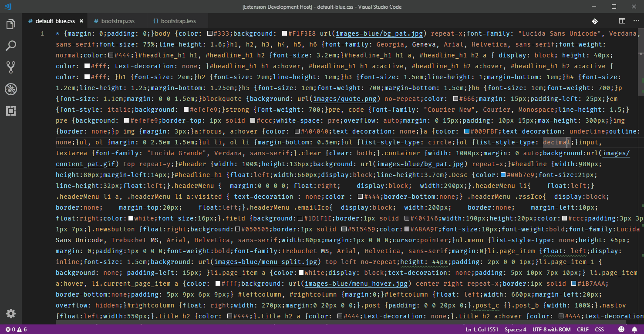The width and height of the screenshot is (644, 334).
Task: Open the Explorer view in activity bar
Action: click(x=11, y=24)
